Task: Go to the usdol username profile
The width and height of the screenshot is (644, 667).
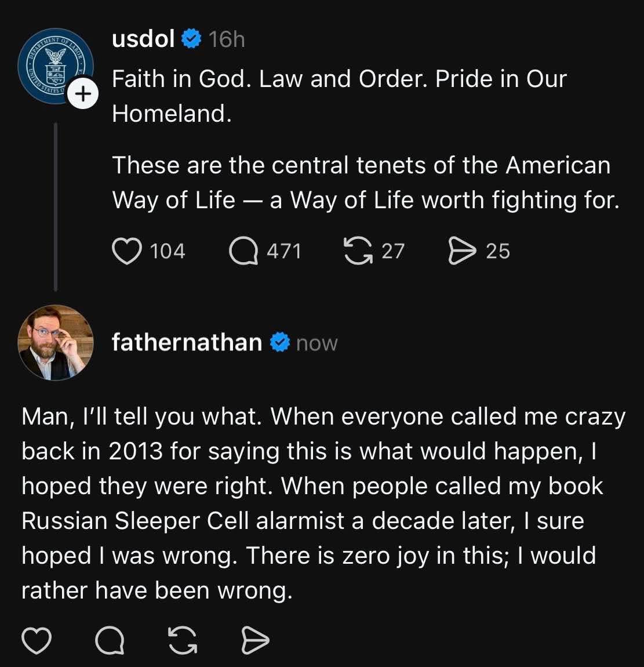Action: [x=143, y=39]
